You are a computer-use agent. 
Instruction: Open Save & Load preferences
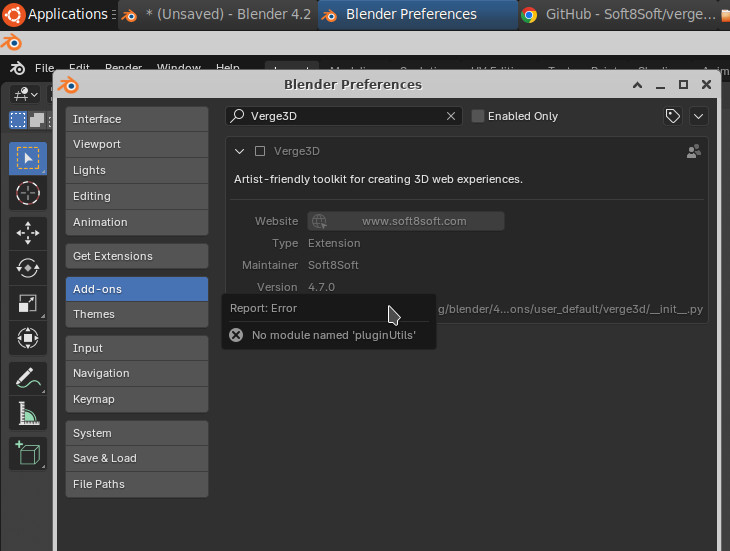coord(137,458)
